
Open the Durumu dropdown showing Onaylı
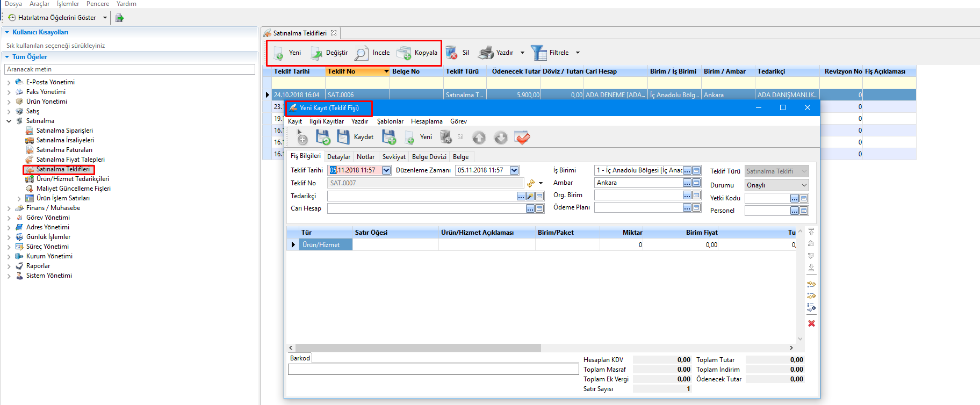coord(804,185)
